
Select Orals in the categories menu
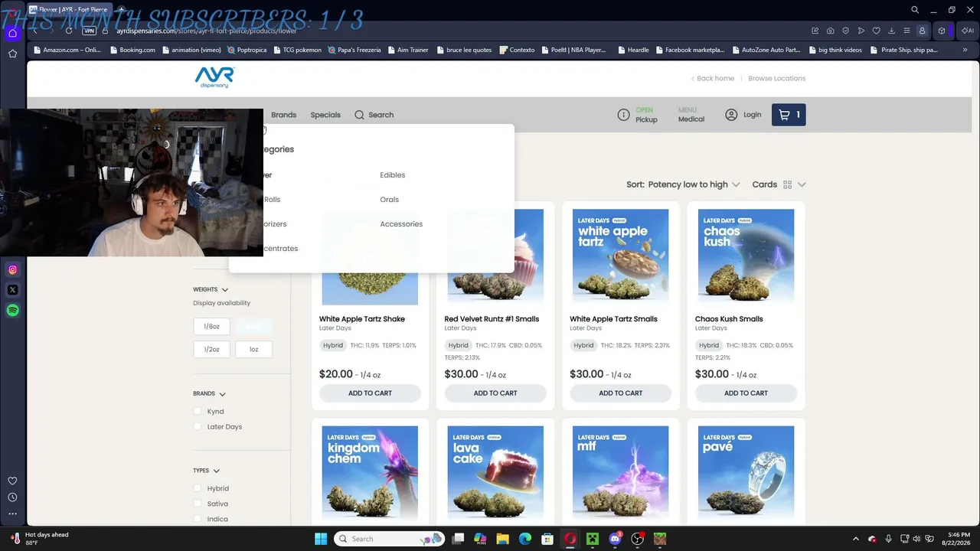390,200
